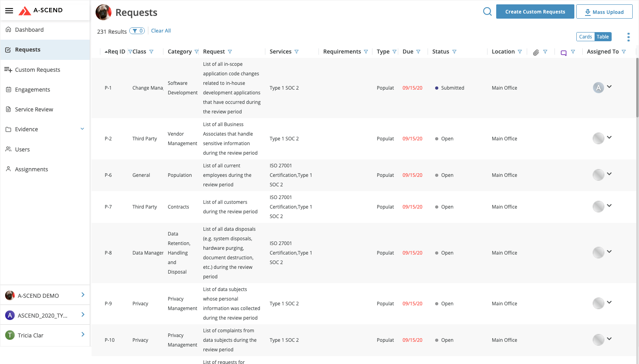The image size is (639, 364).
Task: Expand the assignee dropdown for request P-1
Action: (609, 87)
